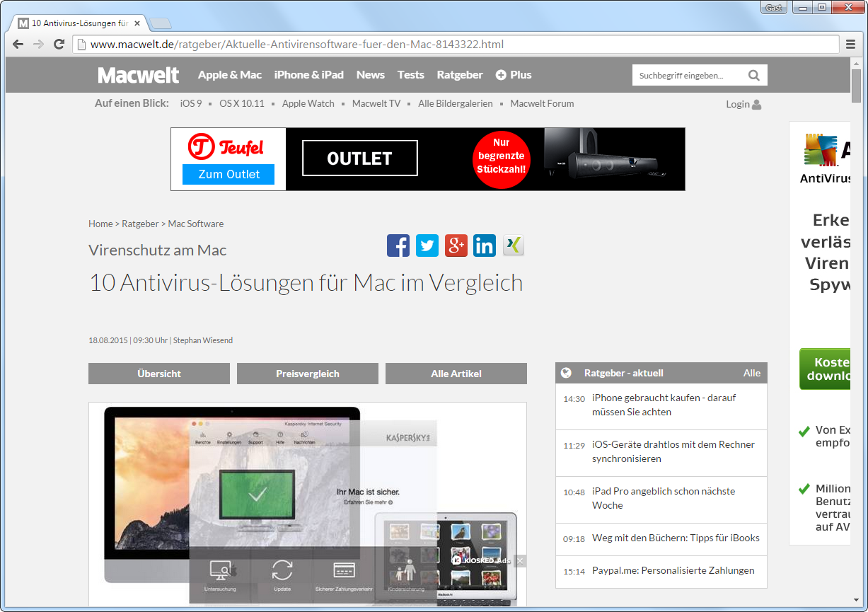868x612 pixels.
Task: Share article on Facebook
Action: coord(398,246)
